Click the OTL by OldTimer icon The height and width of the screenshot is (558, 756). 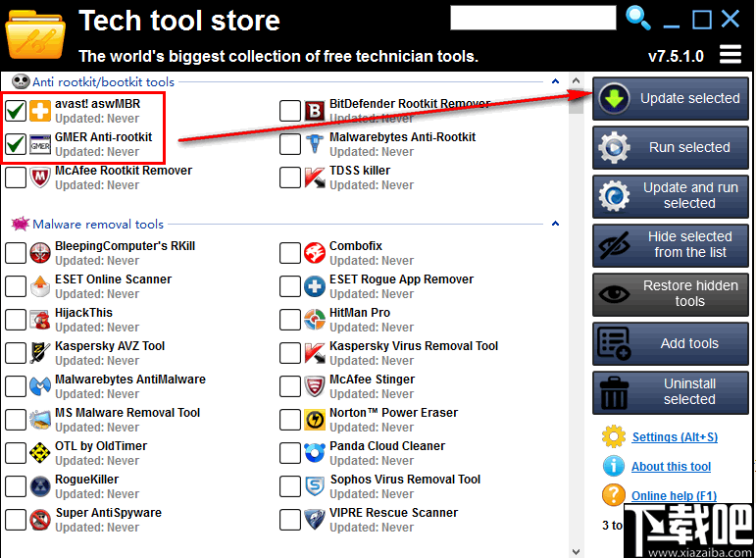tap(40, 453)
